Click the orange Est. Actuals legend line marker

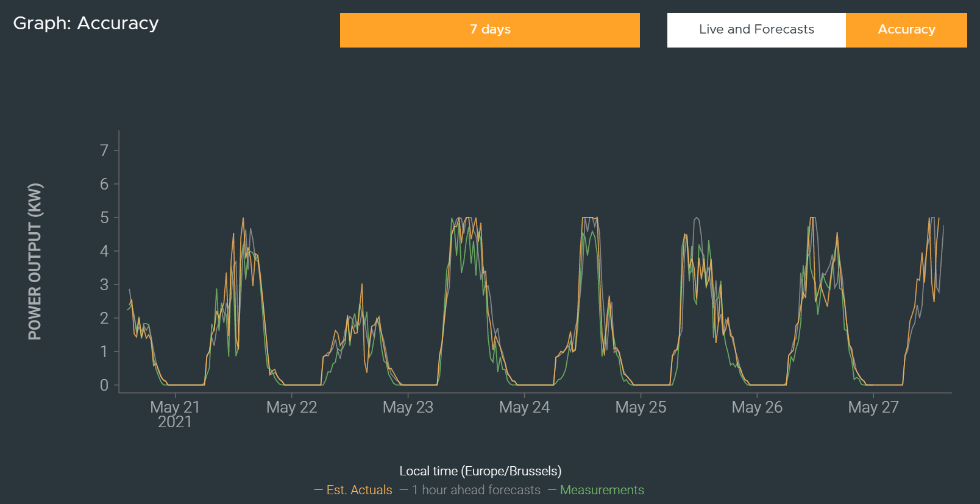click(x=319, y=490)
